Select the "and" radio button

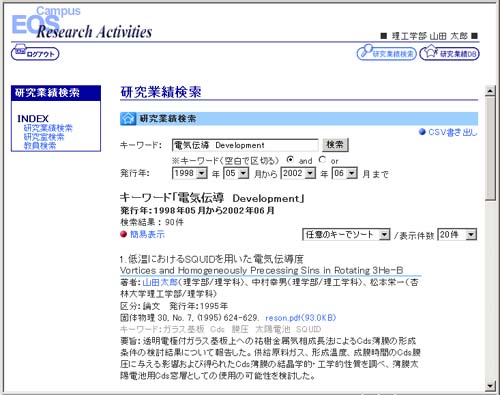tap(290, 160)
